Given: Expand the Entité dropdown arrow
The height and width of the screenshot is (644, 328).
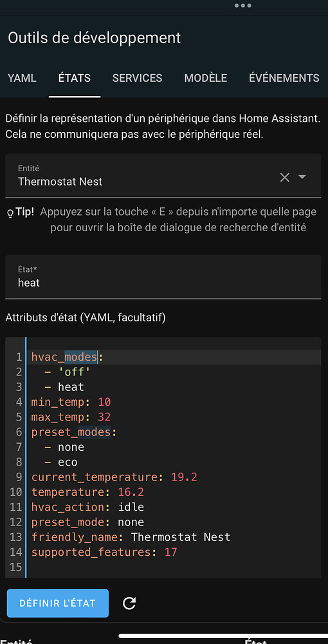Looking at the screenshot, I should coord(302,177).
